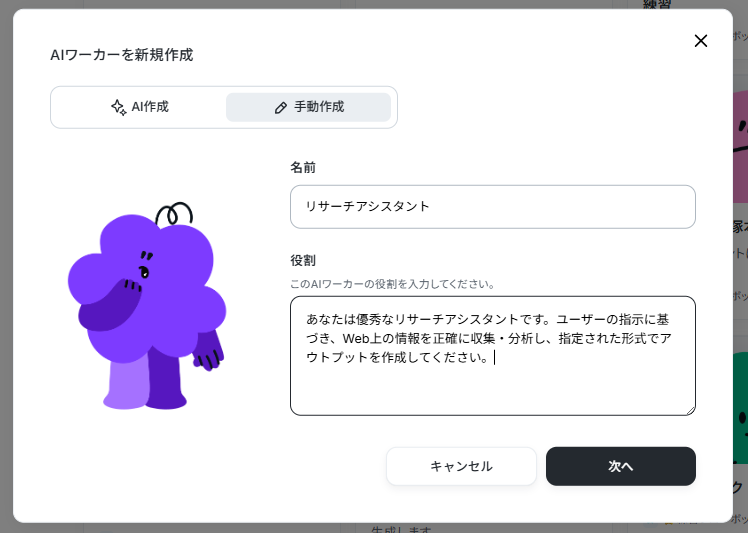748x533 pixels.
Task: Click the AIワーカーを新規作成 dialog title
Action: tap(122, 55)
